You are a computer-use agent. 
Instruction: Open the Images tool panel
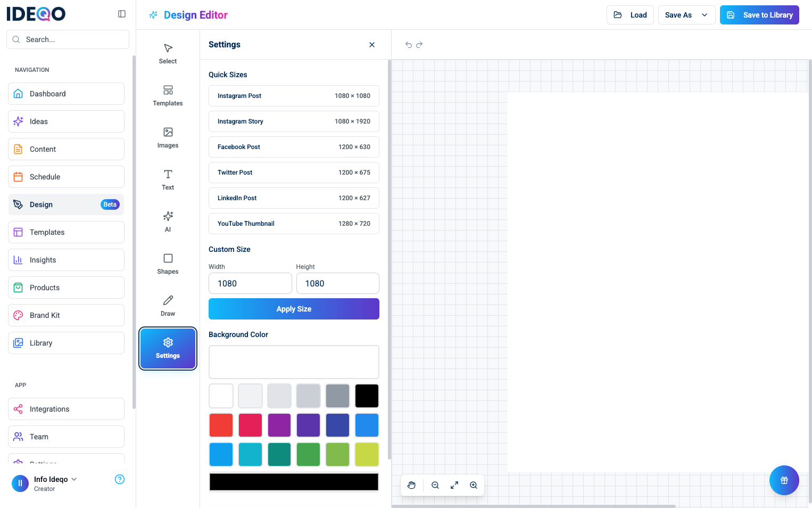168,137
